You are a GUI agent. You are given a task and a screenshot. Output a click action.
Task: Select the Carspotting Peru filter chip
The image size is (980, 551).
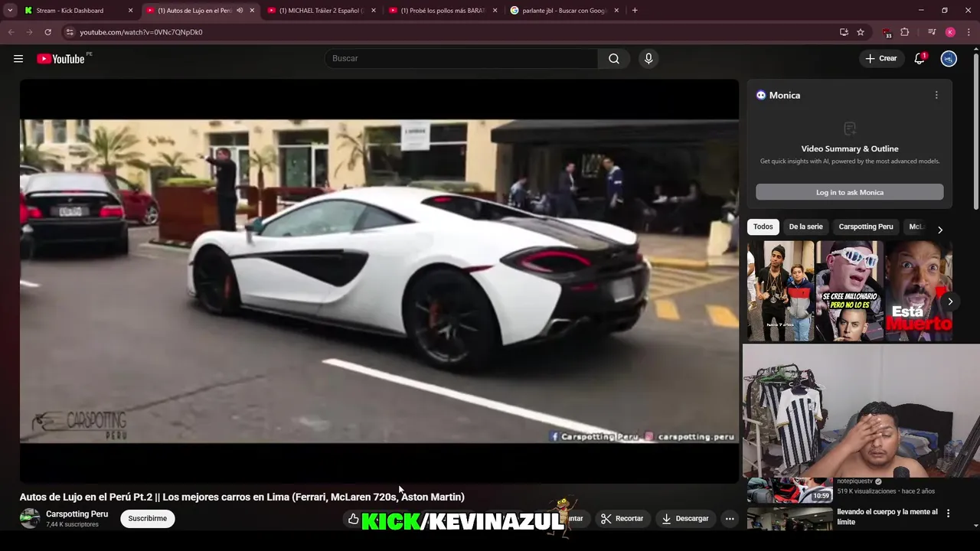[x=866, y=227]
